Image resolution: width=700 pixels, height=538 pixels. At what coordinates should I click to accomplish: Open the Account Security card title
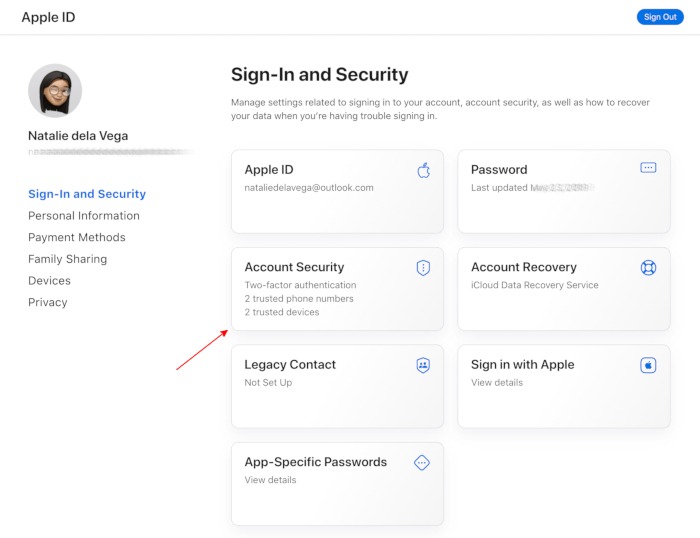coord(294,267)
